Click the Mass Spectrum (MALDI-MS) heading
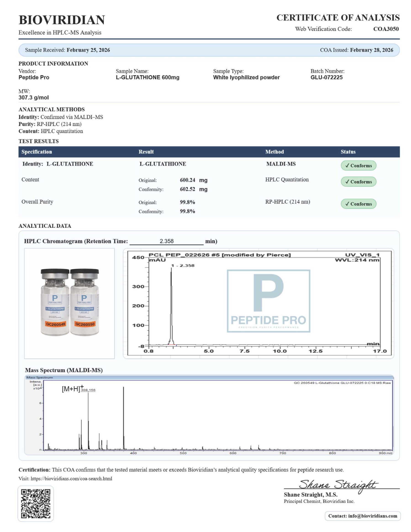Screen dimensions: 411x532 click(64, 370)
